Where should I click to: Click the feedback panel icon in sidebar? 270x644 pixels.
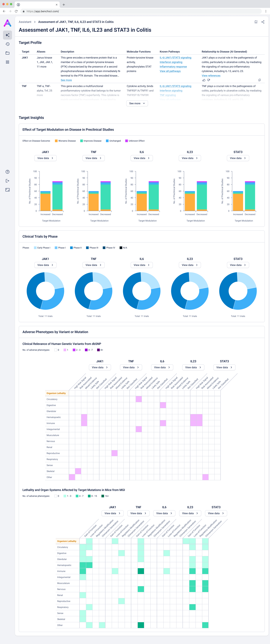[7, 190]
